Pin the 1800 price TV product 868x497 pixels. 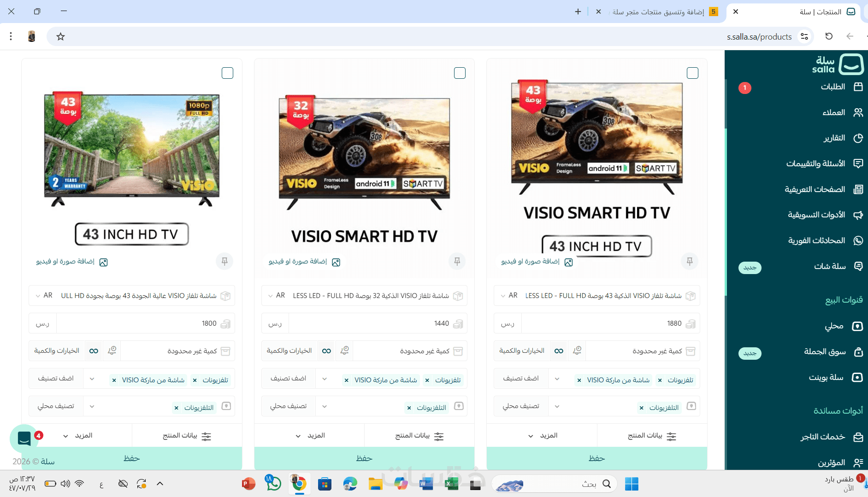[x=224, y=262]
